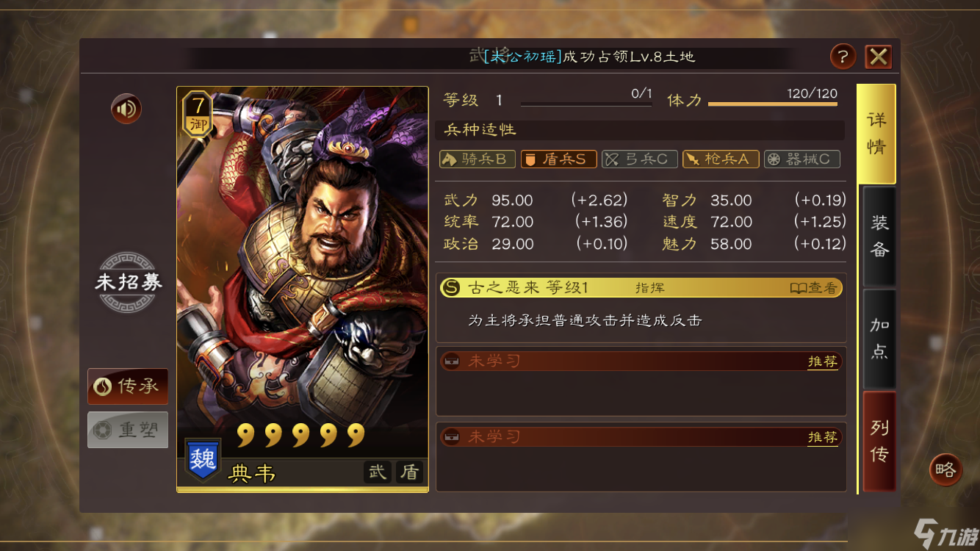Select the 枪兵A spearman aptitude

[721, 159]
